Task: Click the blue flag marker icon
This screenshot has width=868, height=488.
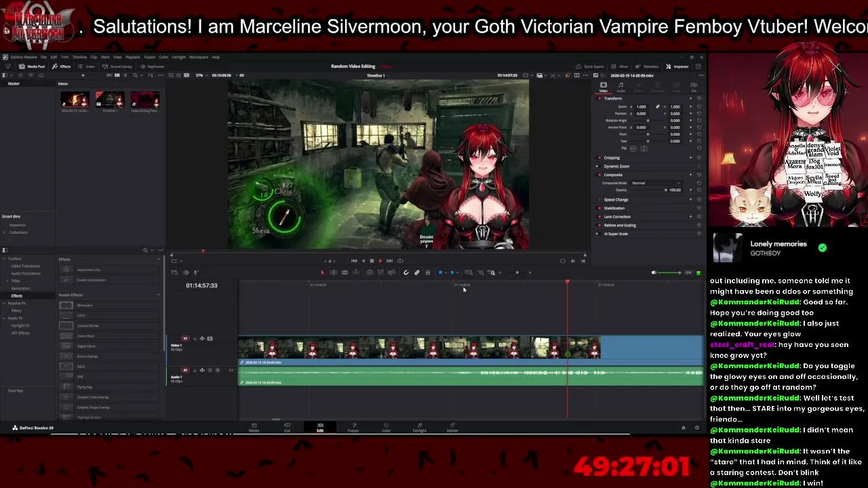Action: (x=441, y=272)
